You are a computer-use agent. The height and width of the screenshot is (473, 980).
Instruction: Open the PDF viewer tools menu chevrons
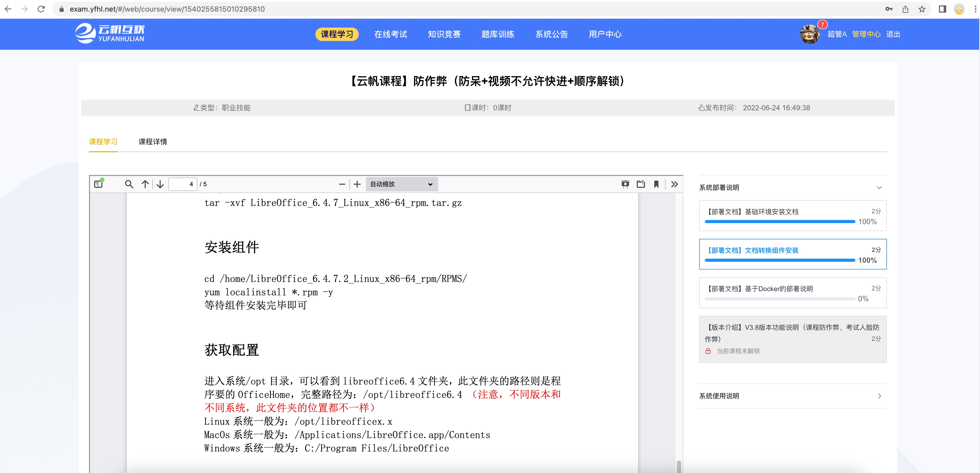674,184
